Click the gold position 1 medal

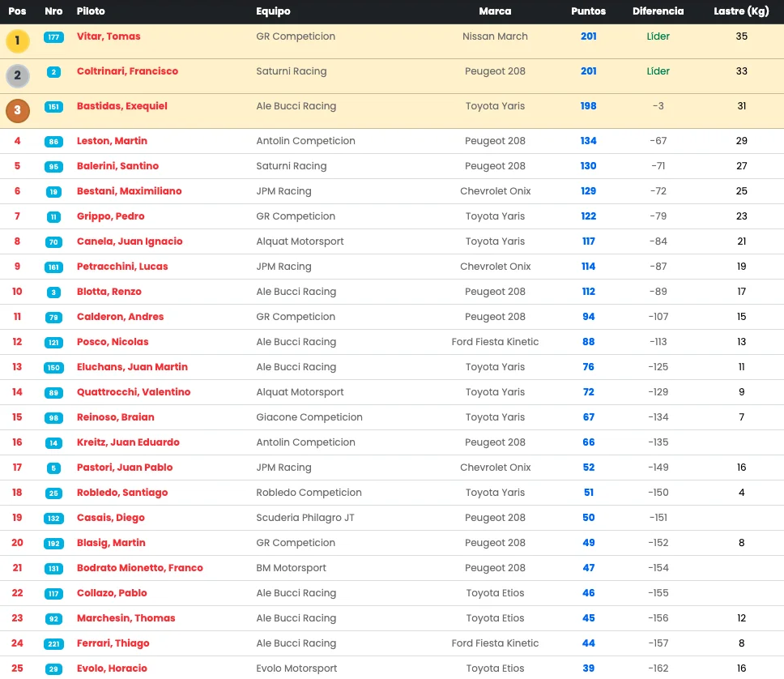[x=18, y=41]
